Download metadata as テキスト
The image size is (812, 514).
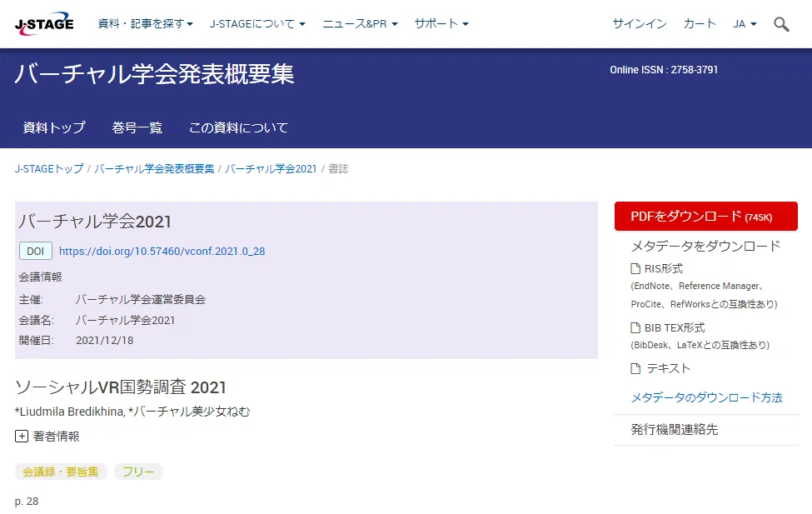tap(669, 368)
